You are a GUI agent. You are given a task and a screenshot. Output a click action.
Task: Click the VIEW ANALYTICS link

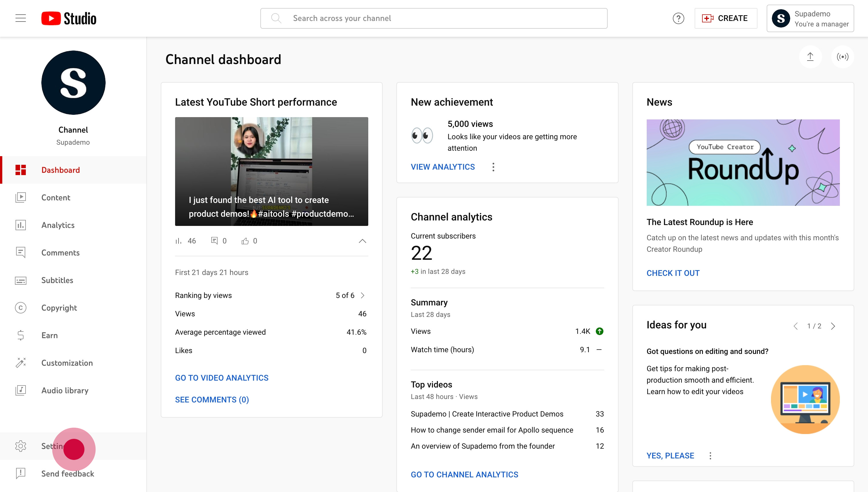point(443,167)
